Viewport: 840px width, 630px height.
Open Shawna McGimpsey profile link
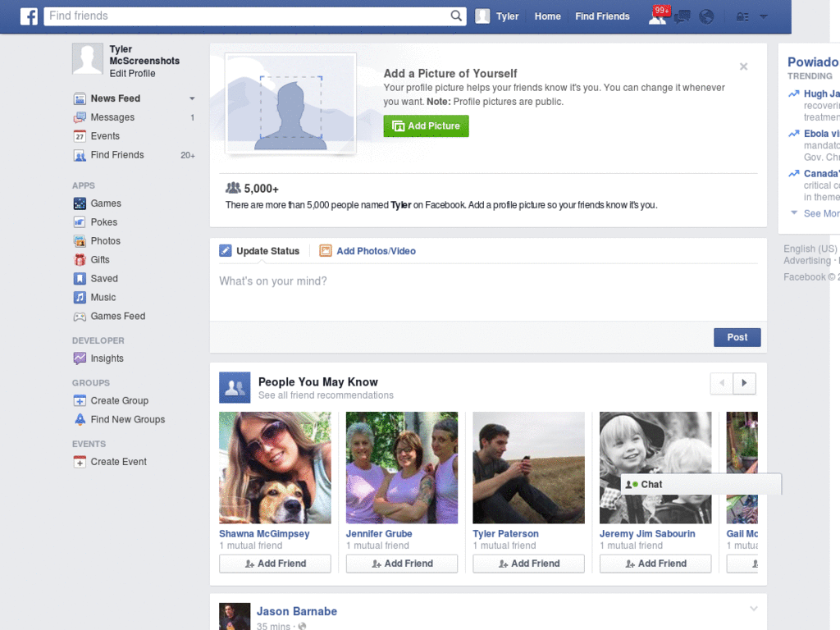(264, 533)
